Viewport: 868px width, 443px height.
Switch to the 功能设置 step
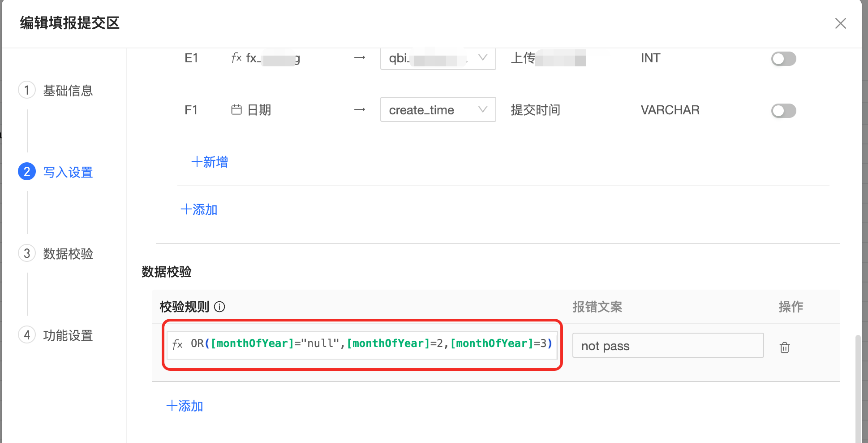click(x=68, y=335)
